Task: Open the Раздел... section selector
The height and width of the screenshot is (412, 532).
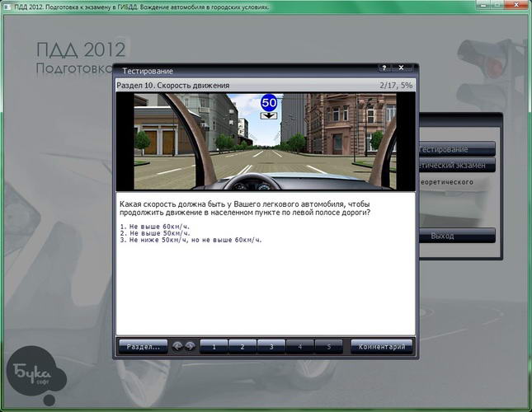Action: click(x=144, y=347)
